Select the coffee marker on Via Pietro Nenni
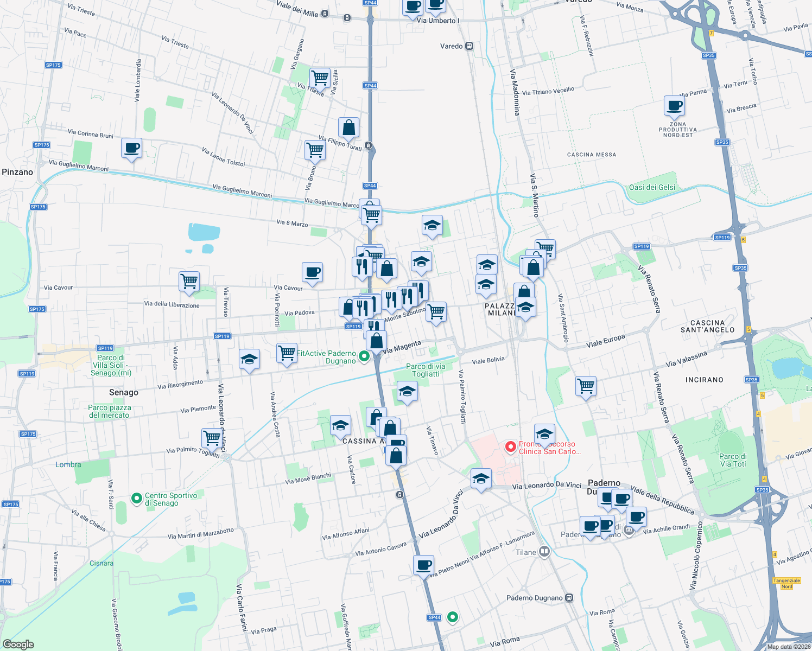Image resolution: width=812 pixels, height=651 pixels. coord(424,566)
